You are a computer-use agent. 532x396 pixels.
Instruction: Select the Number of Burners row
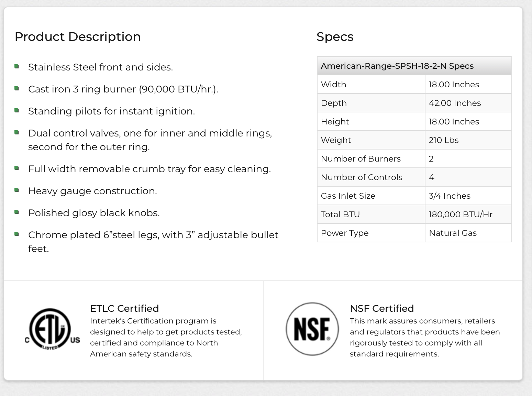point(414,158)
